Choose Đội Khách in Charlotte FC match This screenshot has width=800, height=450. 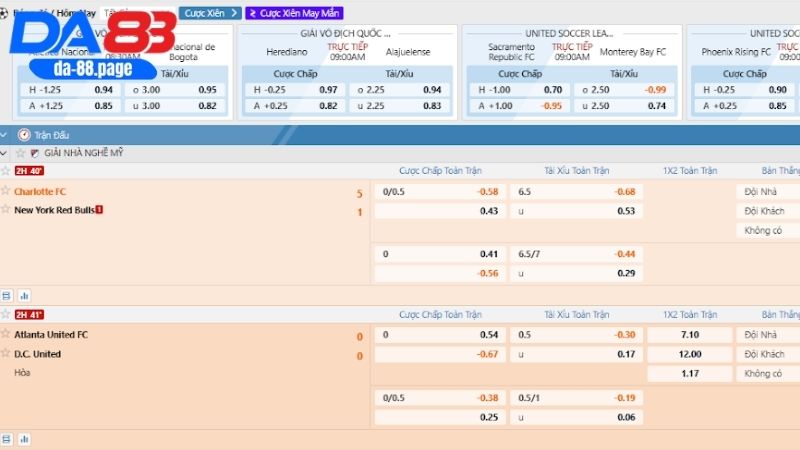pos(768,211)
